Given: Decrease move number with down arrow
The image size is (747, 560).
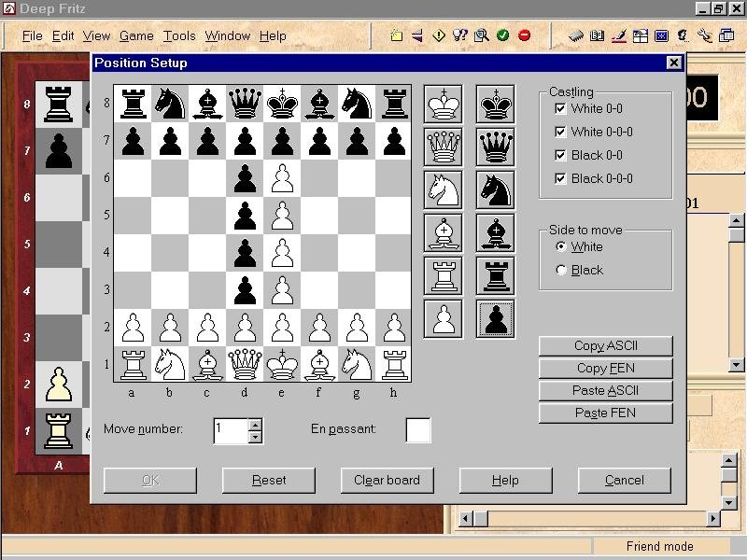Looking at the screenshot, I should [x=255, y=437].
